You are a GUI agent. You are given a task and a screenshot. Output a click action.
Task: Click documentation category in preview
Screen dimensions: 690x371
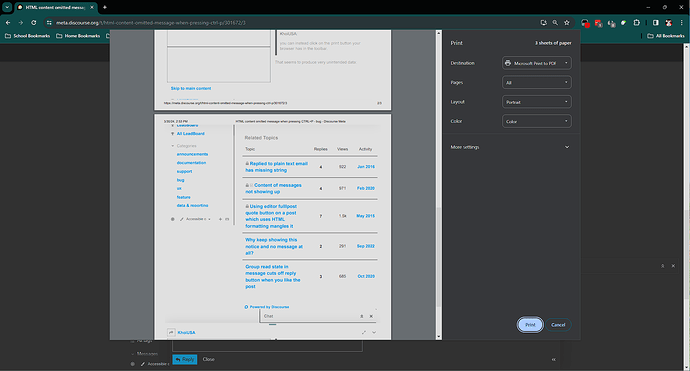191,163
